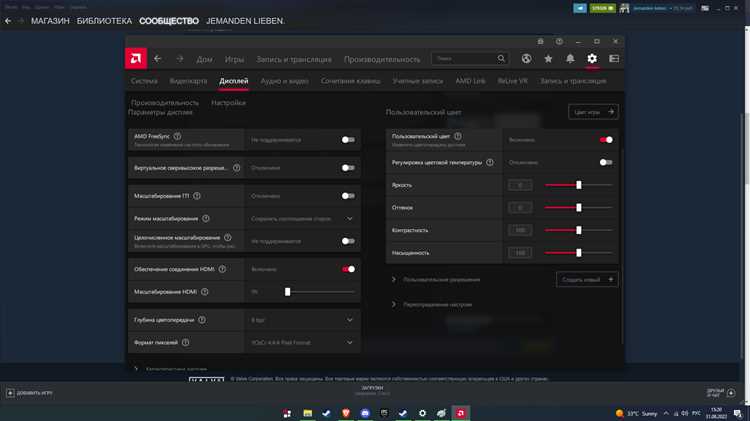Open Запись и трансляция main tab

pos(294,59)
